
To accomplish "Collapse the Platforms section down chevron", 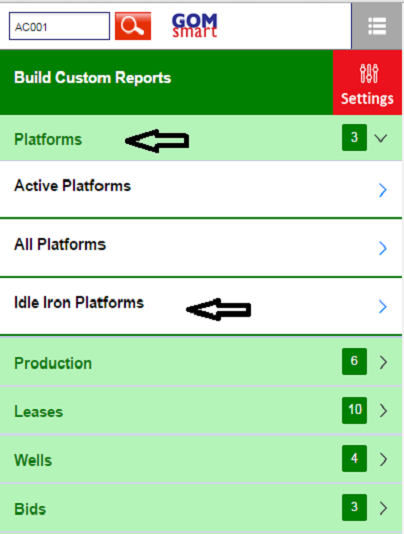I will click(381, 138).
